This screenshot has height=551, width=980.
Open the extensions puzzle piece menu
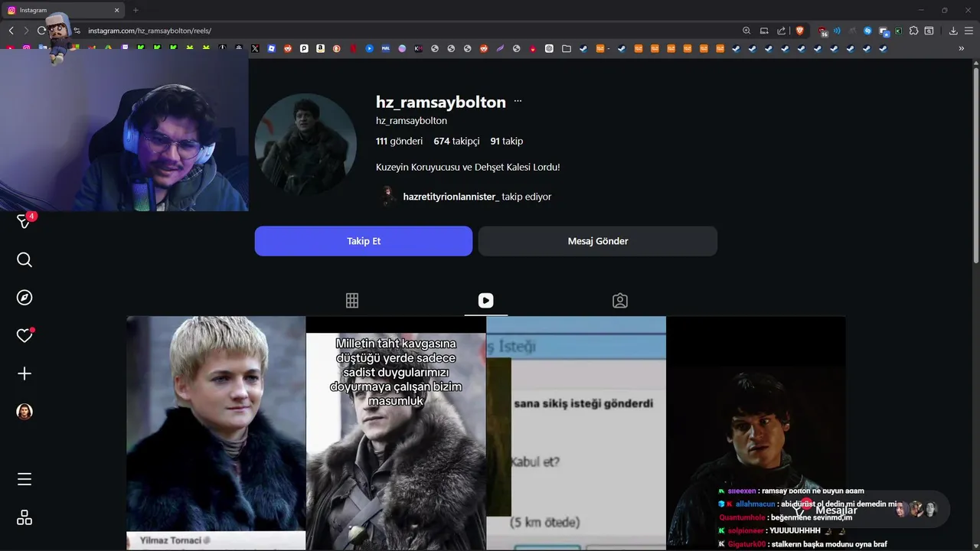click(913, 31)
